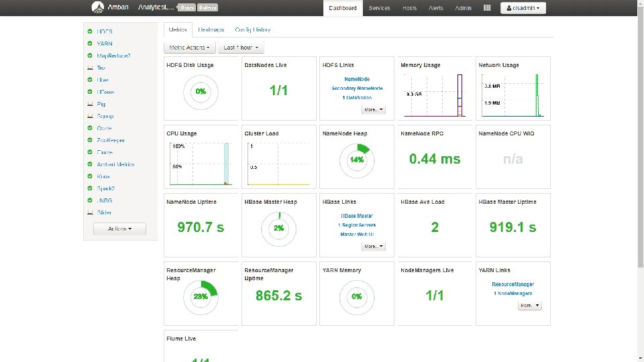The height and width of the screenshot is (362, 644).
Task: Click the 0 alerts badge
Action: (207, 7)
